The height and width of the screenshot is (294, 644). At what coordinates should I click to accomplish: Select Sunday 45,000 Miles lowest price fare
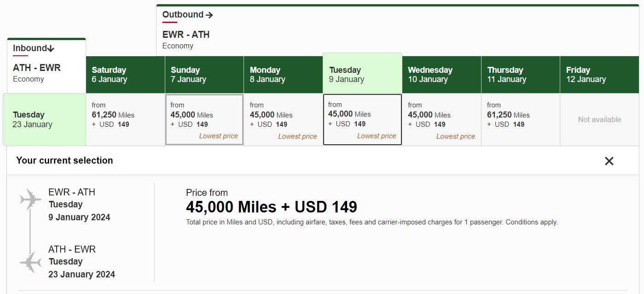click(x=204, y=120)
